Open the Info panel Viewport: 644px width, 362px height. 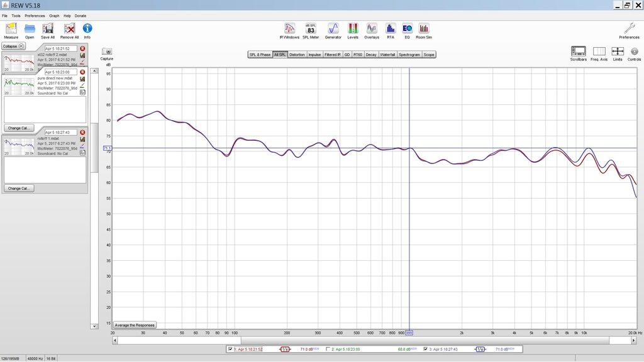(87, 31)
